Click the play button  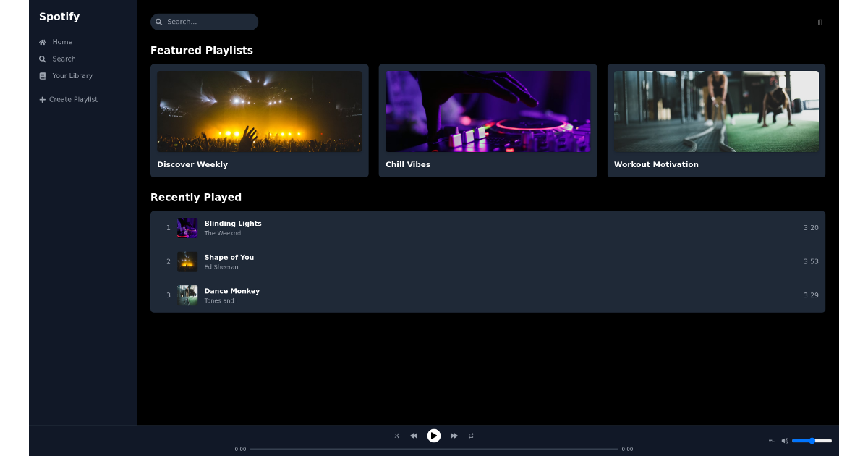[x=433, y=436]
